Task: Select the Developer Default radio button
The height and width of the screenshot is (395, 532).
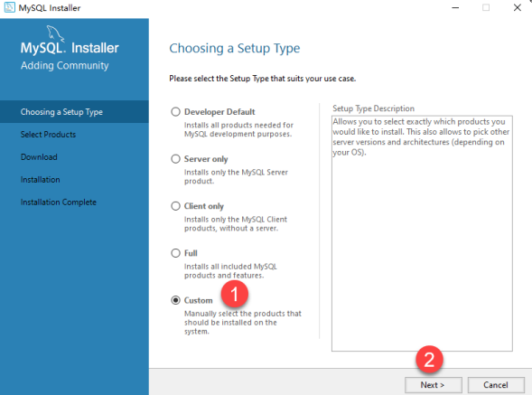Action: pos(175,112)
